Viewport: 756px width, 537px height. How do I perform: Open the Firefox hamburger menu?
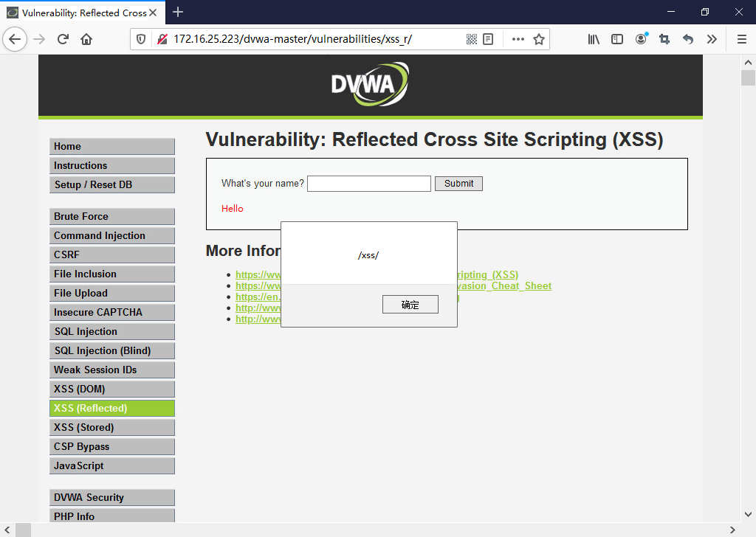(742, 39)
